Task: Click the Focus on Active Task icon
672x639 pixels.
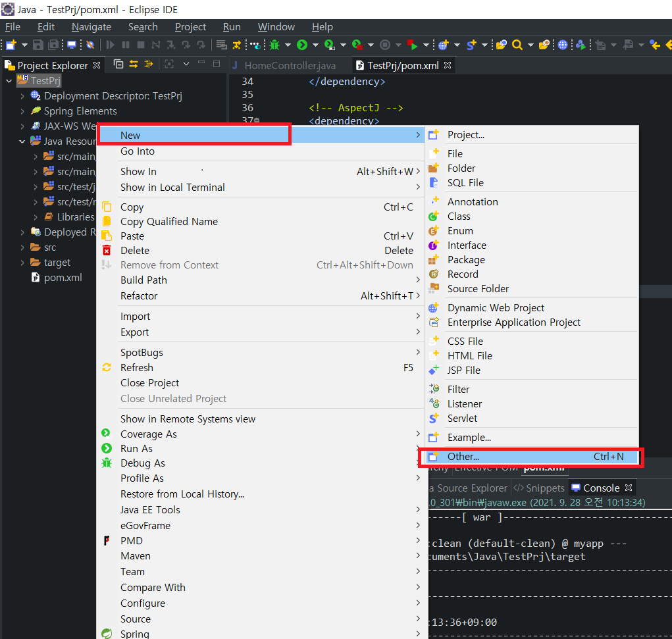Action: 169,64
